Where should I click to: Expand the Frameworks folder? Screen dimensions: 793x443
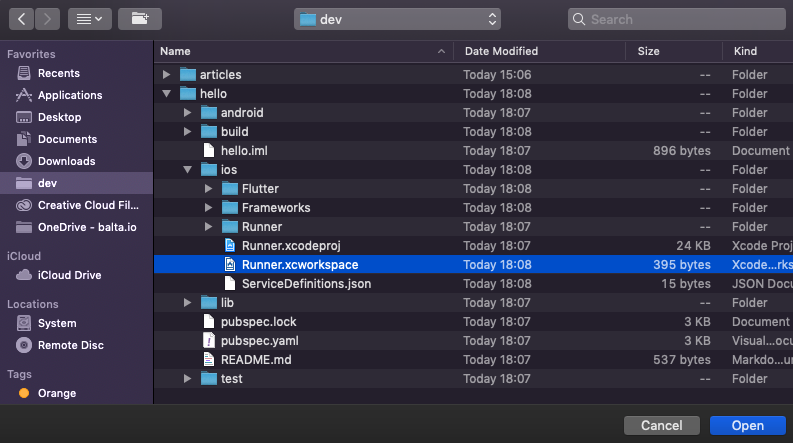208,208
